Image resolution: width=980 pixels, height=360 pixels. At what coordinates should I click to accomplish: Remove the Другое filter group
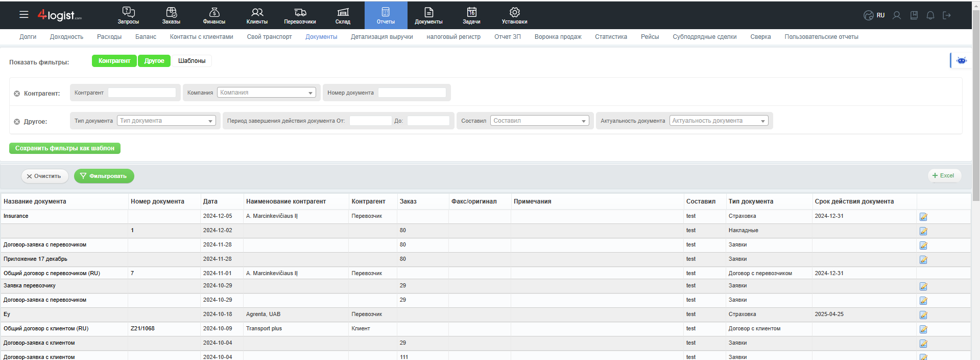click(17, 122)
